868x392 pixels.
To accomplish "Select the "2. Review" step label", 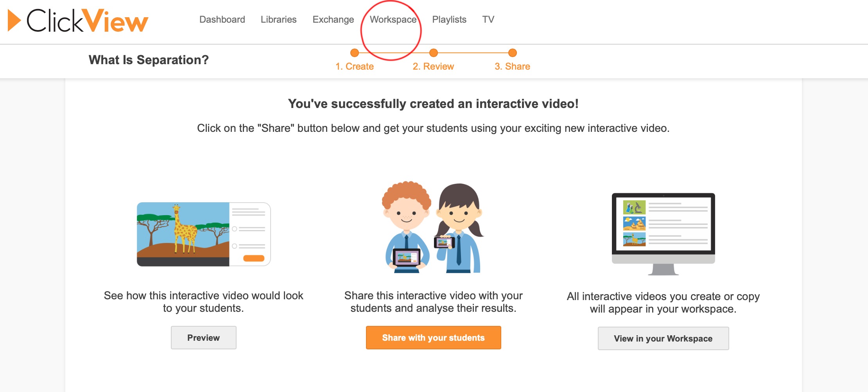I will (433, 67).
